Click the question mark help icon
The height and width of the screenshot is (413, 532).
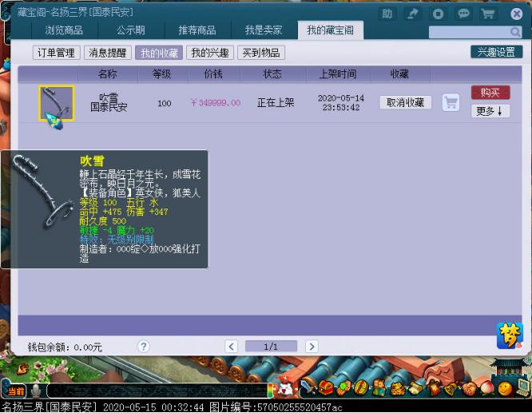(144, 347)
